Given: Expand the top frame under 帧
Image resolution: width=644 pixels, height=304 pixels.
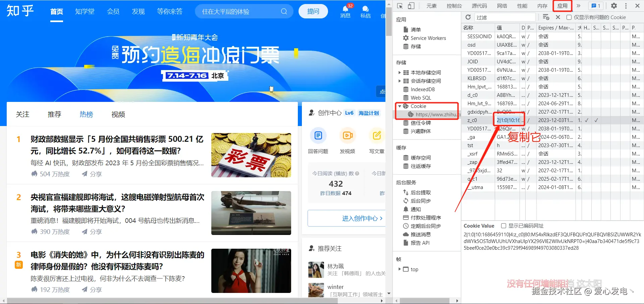Looking at the screenshot, I should tap(399, 269).
